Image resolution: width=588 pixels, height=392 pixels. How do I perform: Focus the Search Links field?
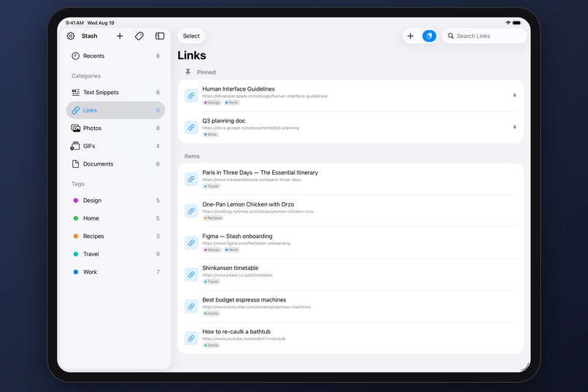484,36
